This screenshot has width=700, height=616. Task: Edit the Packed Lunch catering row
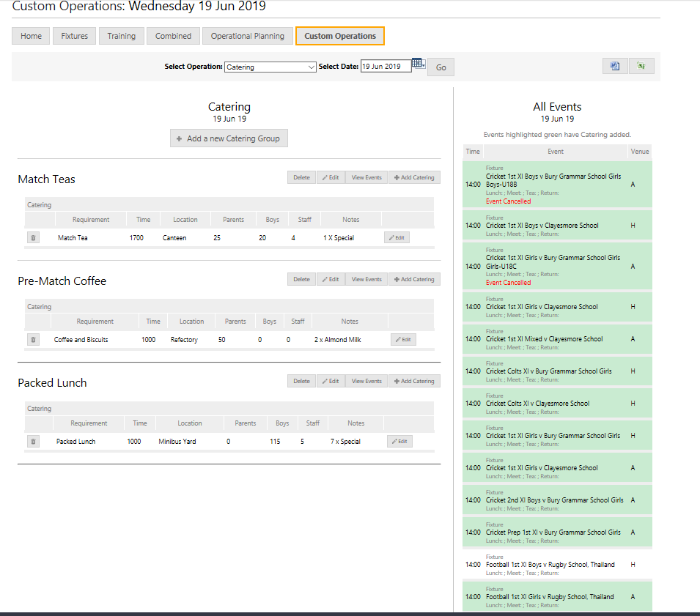point(399,441)
